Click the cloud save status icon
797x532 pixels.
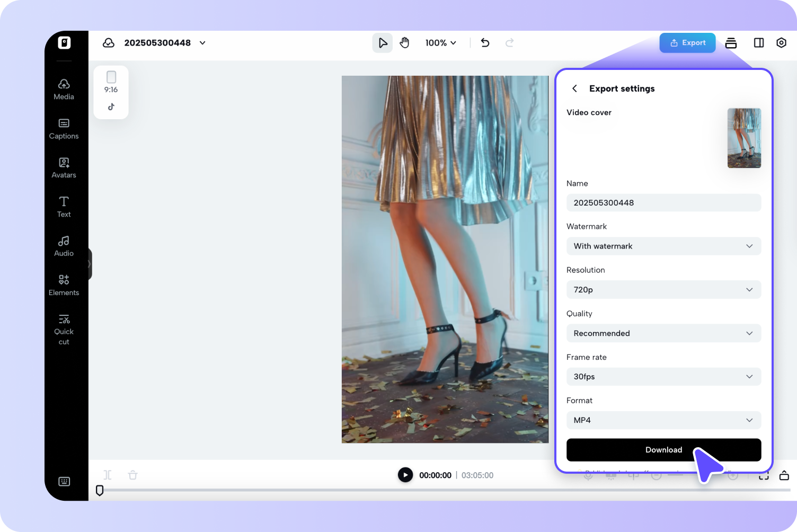pos(109,43)
